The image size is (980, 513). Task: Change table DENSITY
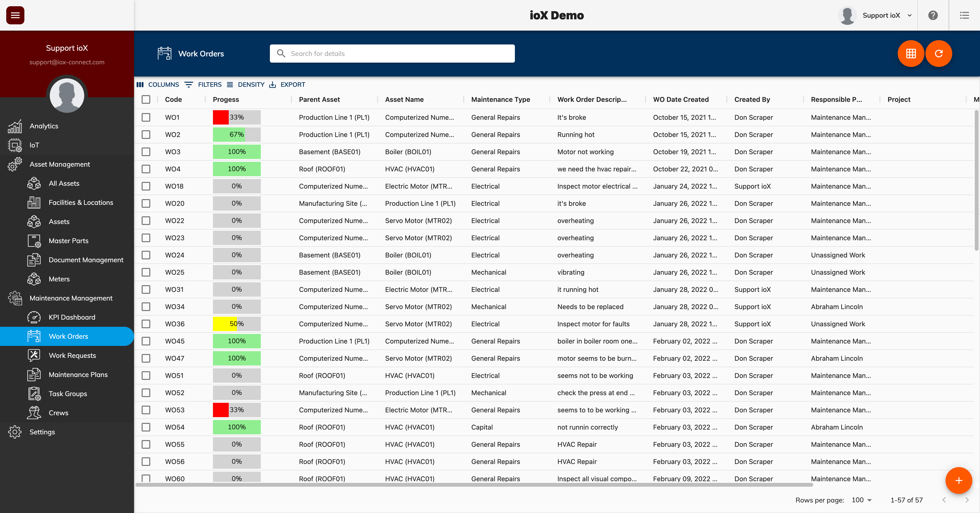[x=245, y=84]
